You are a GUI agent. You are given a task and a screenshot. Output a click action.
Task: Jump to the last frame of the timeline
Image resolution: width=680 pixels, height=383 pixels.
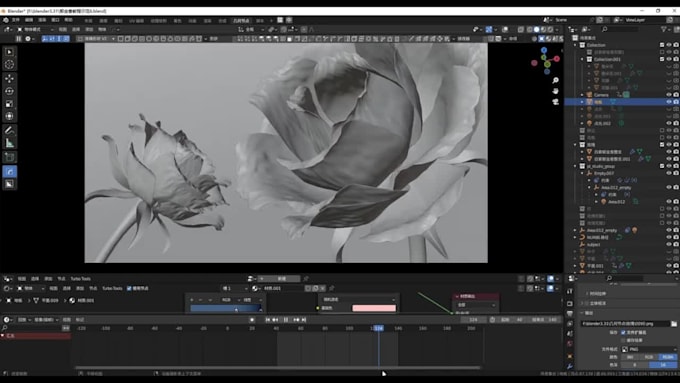pos(304,320)
